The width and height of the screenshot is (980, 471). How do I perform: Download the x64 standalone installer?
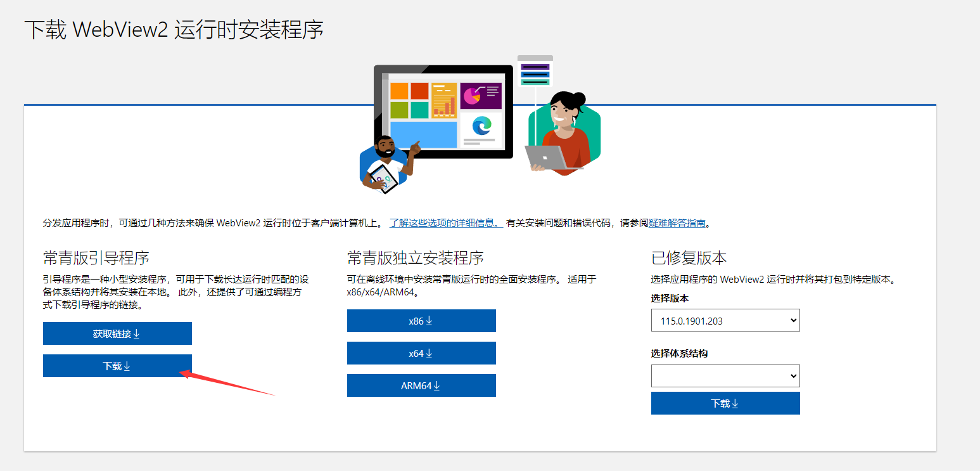pos(421,353)
